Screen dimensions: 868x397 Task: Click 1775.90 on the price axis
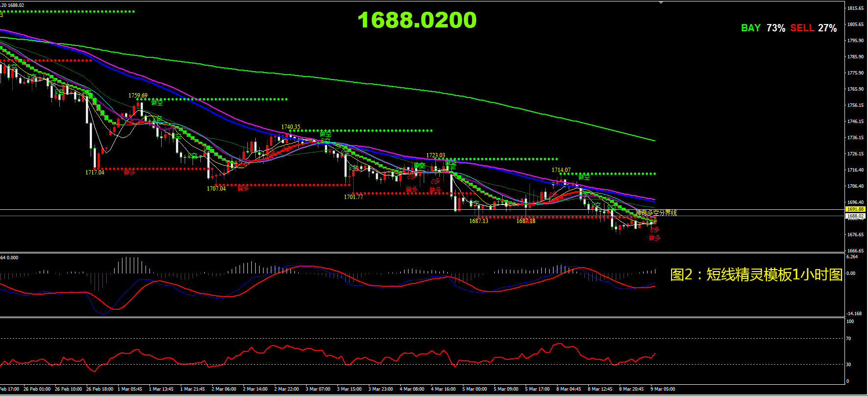point(856,73)
